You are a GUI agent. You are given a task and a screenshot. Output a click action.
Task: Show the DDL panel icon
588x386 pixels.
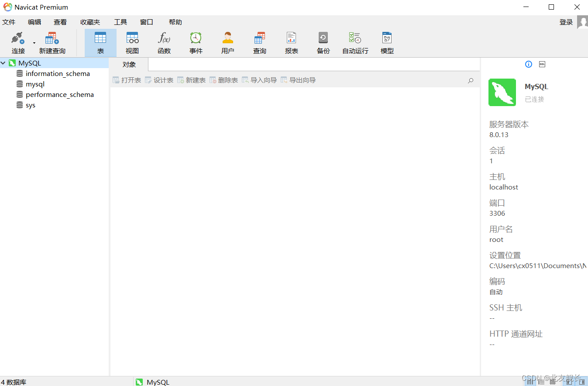tap(542, 64)
